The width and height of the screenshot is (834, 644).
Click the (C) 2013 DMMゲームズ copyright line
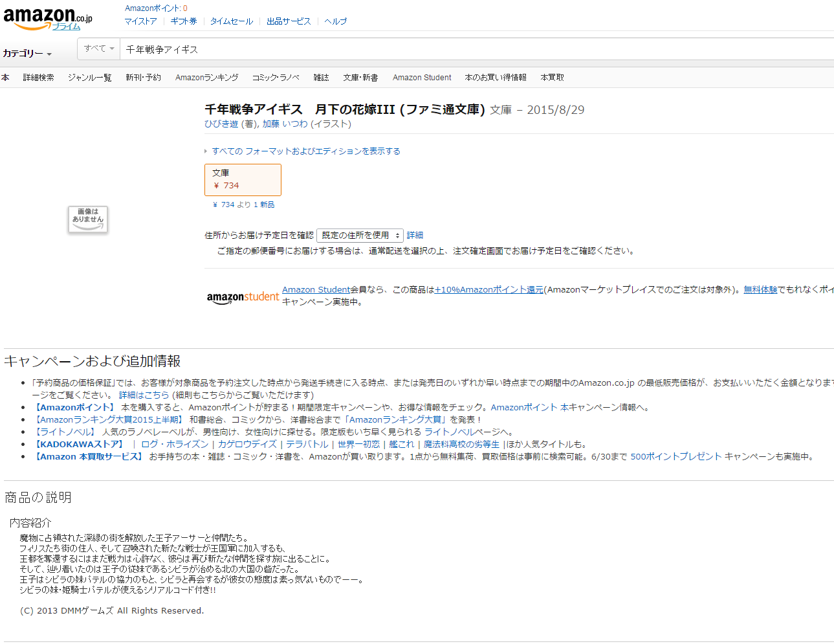point(112,610)
